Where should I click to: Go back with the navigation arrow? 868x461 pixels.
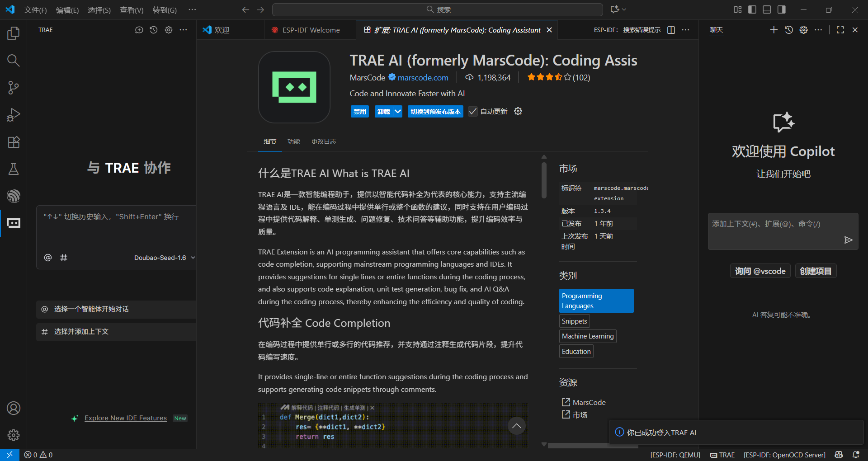tap(245, 9)
